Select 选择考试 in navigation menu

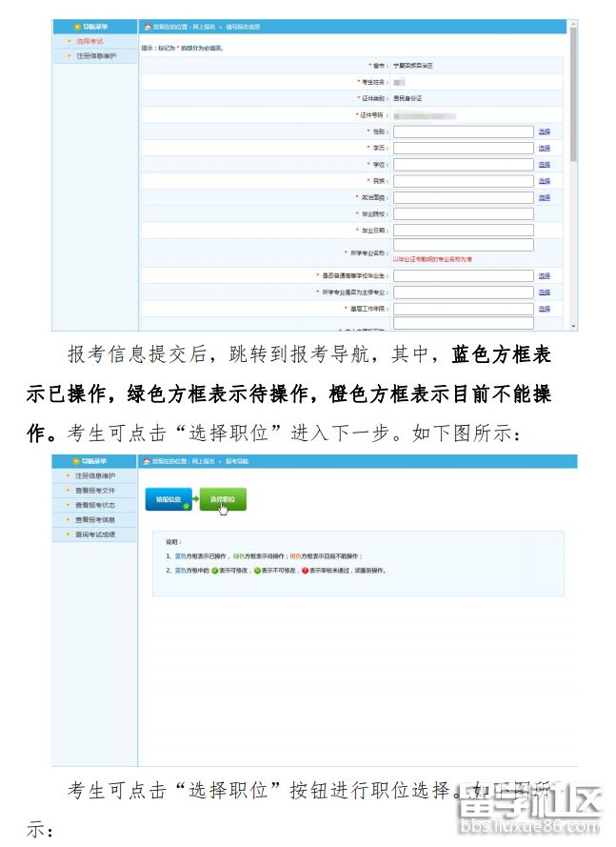pos(89,42)
